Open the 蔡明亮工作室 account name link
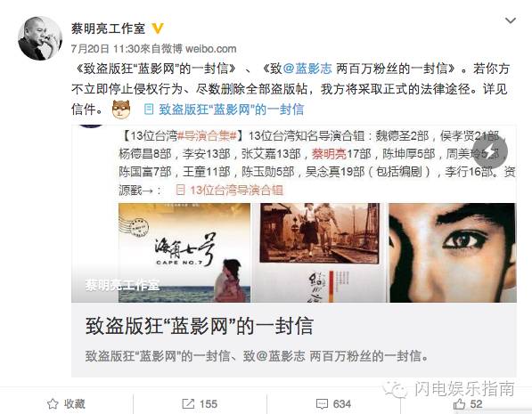532x414 pixels. pyautogui.click(x=108, y=28)
